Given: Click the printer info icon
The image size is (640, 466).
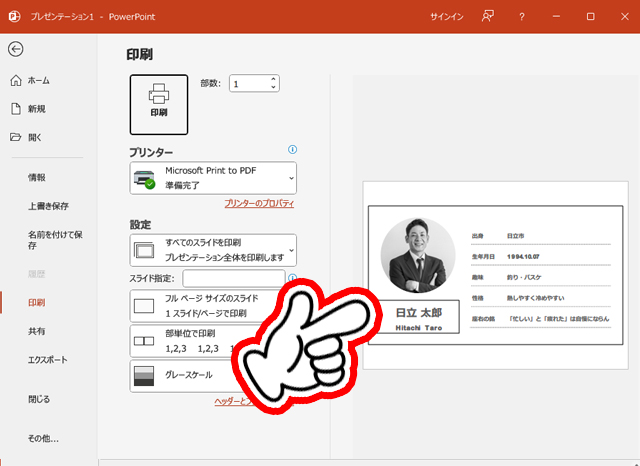Looking at the screenshot, I should 292,150.
